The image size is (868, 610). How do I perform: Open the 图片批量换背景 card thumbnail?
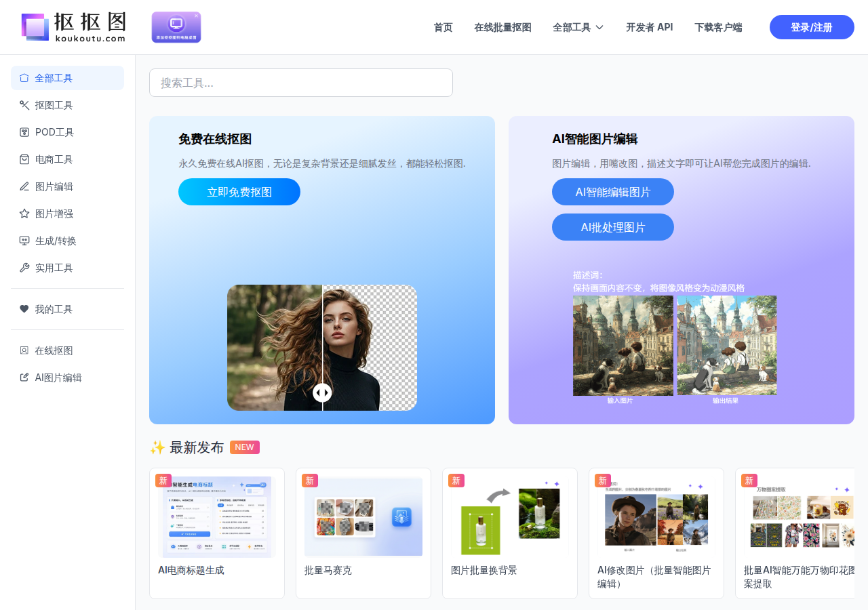[510, 516]
